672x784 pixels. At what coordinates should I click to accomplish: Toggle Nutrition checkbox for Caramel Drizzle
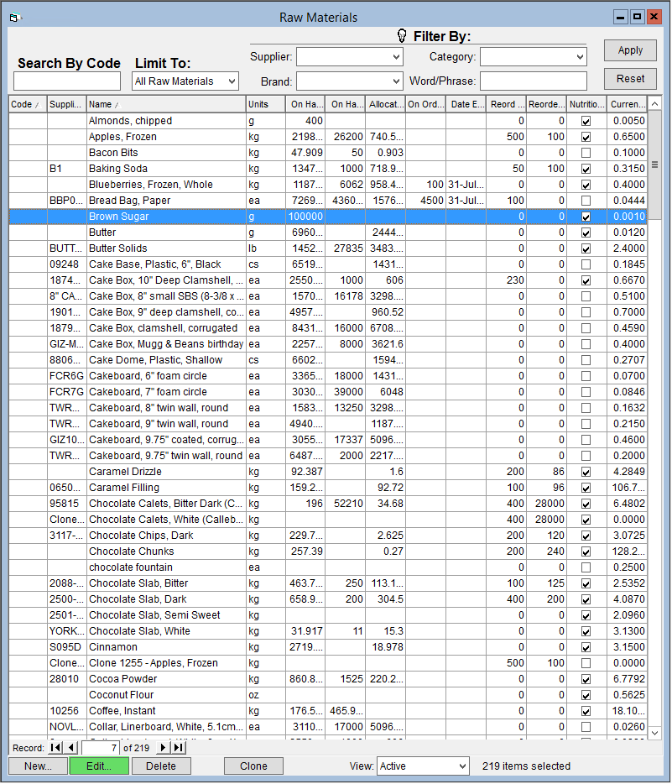pyautogui.click(x=586, y=472)
